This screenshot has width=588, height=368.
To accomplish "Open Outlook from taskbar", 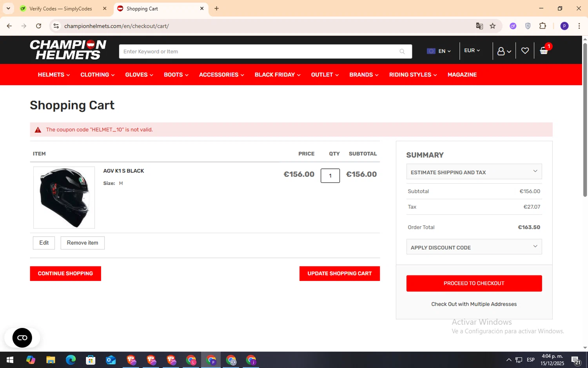I will pos(111,360).
